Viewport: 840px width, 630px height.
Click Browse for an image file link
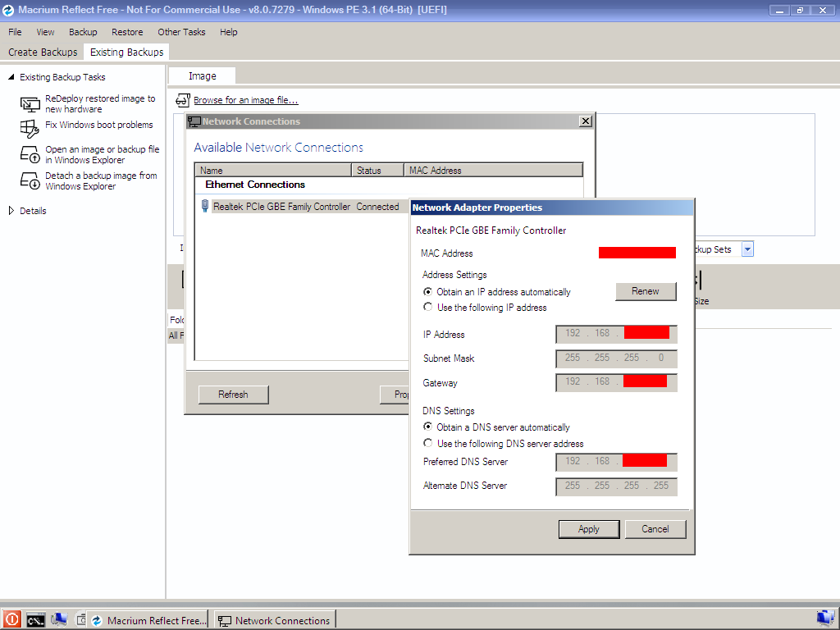pyautogui.click(x=246, y=100)
